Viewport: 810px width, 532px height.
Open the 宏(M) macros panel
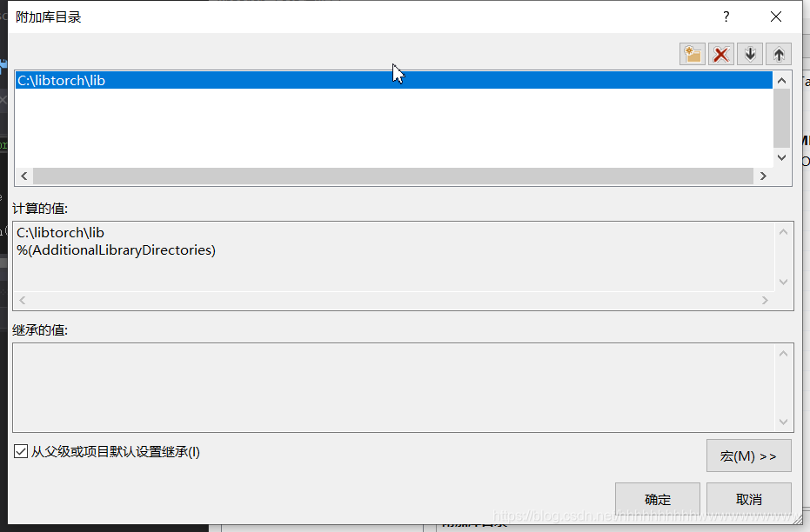coord(748,456)
